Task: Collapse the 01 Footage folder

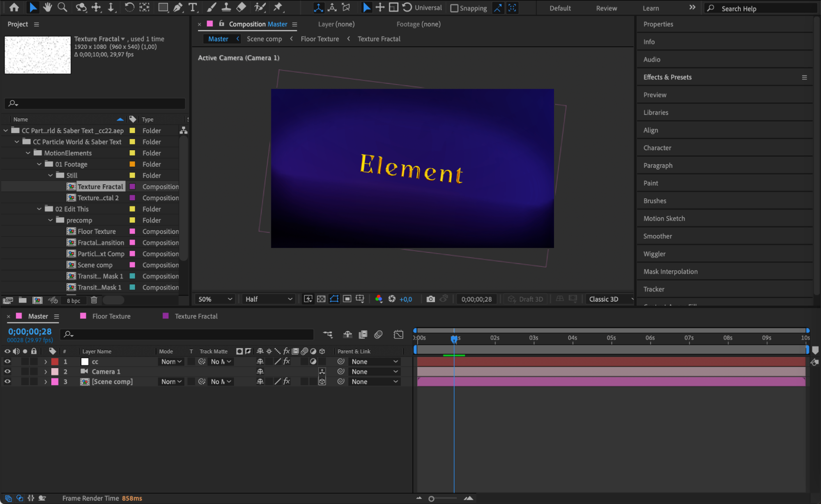Action: (x=39, y=164)
